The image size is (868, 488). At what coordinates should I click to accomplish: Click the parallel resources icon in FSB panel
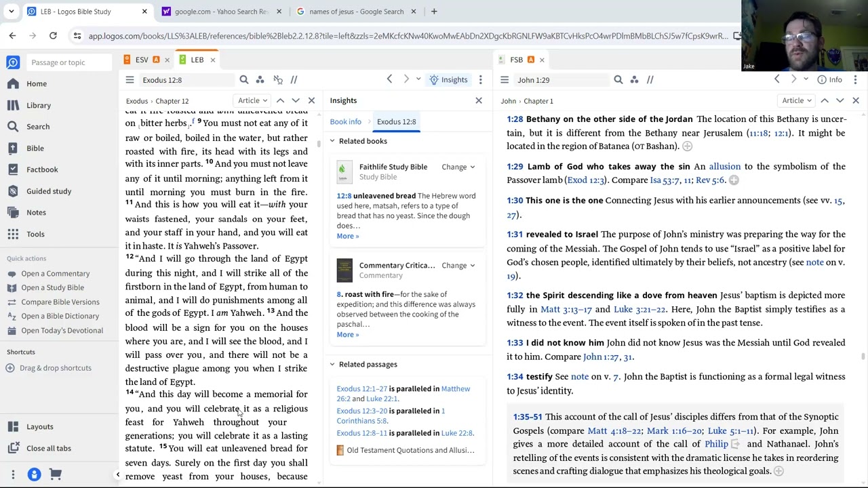[x=650, y=80]
